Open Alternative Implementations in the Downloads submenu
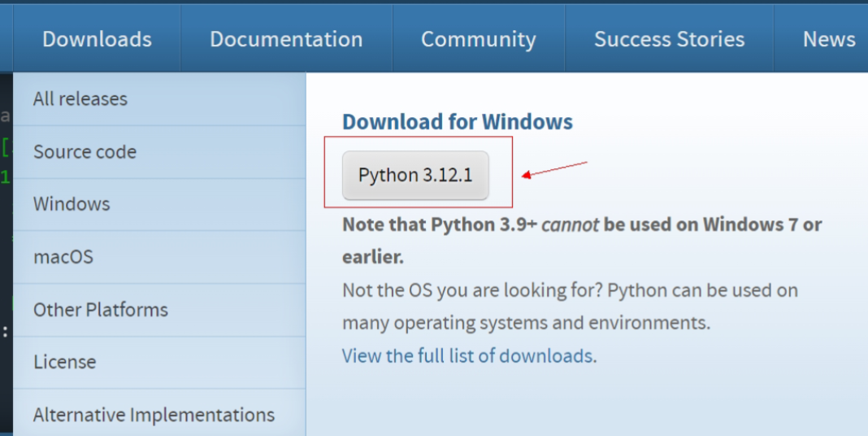Image resolution: width=868 pixels, height=436 pixels. [159, 414]
